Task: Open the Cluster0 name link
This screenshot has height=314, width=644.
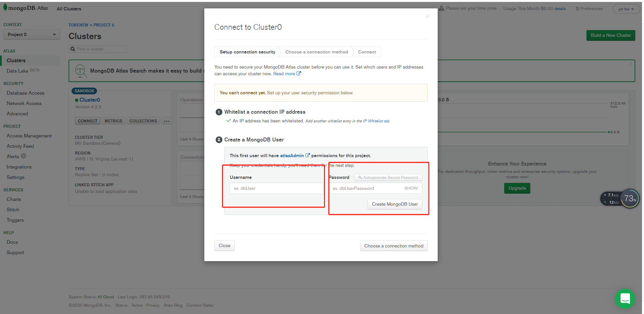Action: (x=90, y=100)
